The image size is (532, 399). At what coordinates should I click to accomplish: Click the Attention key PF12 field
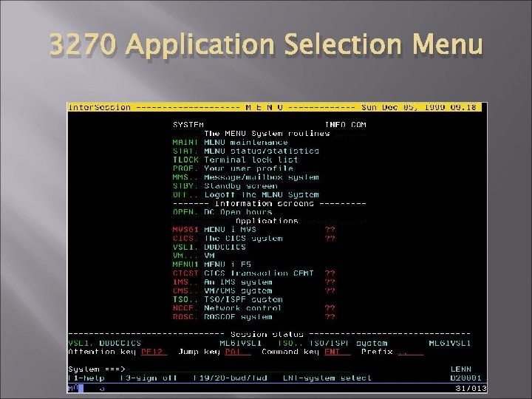154,352
